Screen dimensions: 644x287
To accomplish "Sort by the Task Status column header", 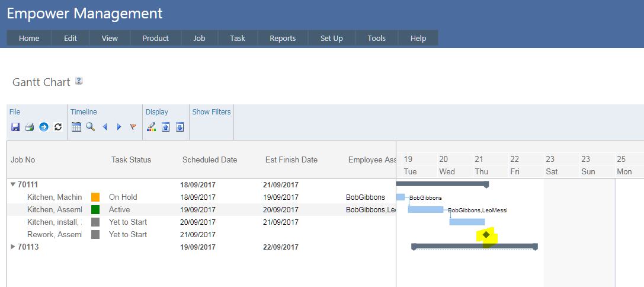I will tap(131, 160).
